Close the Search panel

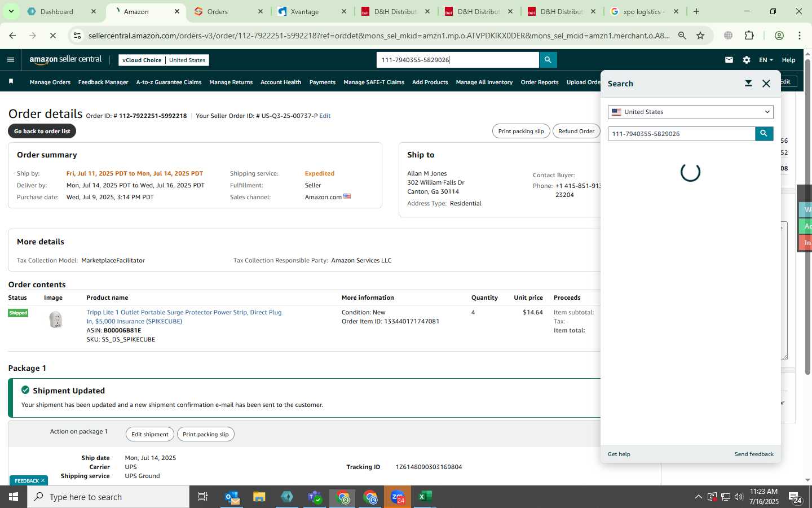click(766, 84)
